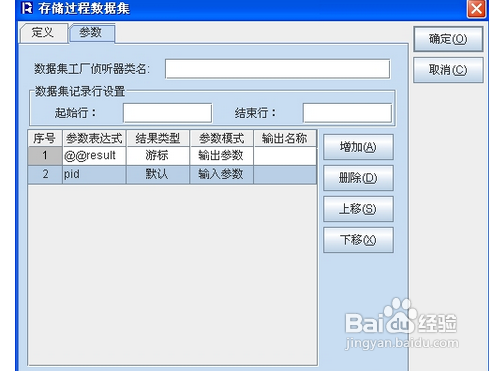Click the 序号 column header
Viewport: 489px width, 371px height.
coord(45,138)
